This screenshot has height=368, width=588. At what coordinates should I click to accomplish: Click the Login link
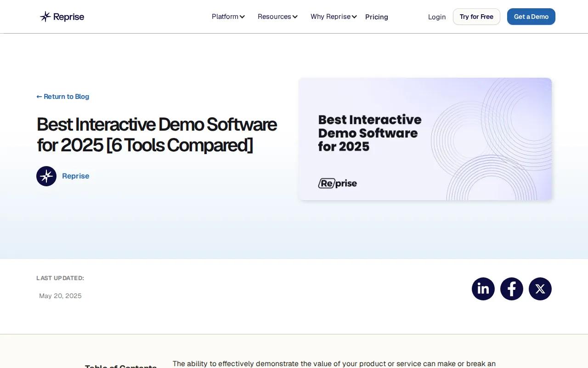[x=437, y=17]
